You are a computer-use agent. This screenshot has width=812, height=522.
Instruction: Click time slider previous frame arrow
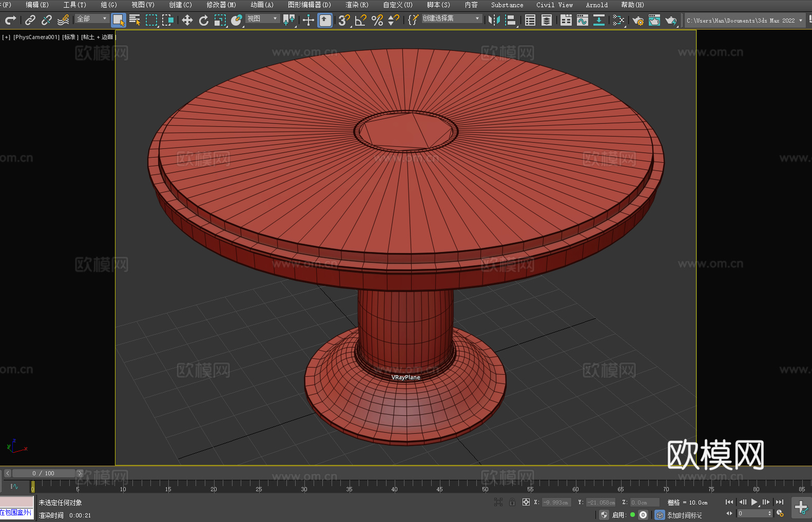7,473
